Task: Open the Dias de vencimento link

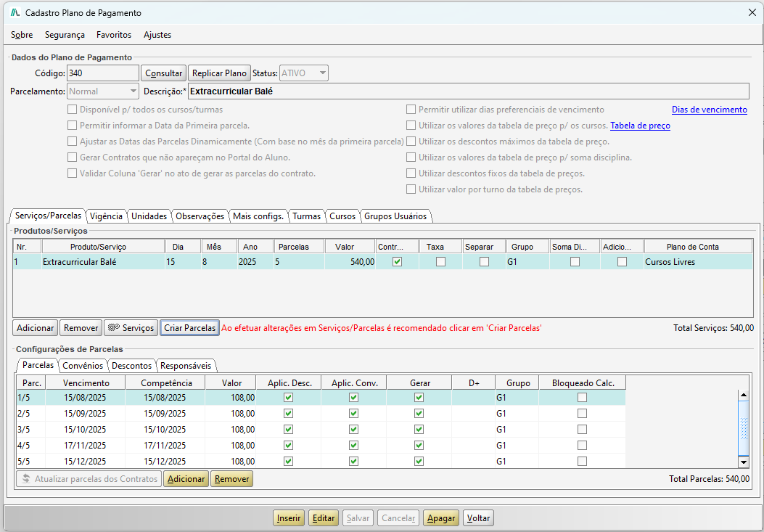Action: (710, 110)
